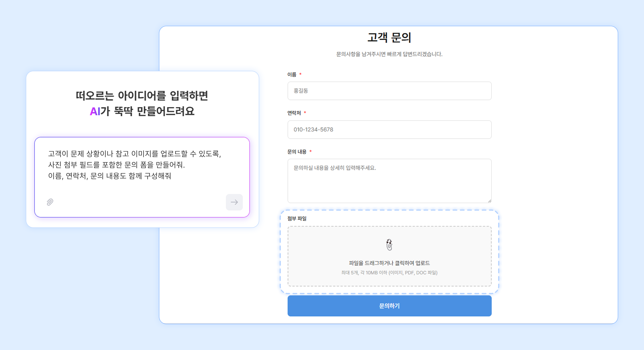
Task: Click the paperclip attach icon in prompt box
Action: coord(50,202)
